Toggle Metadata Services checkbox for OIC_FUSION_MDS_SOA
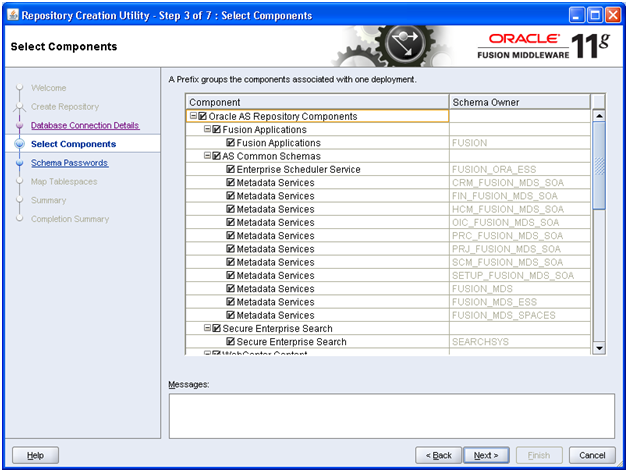The height and width of the screenshot is (472, 628). pyautogui.click(x=230, y=222)
